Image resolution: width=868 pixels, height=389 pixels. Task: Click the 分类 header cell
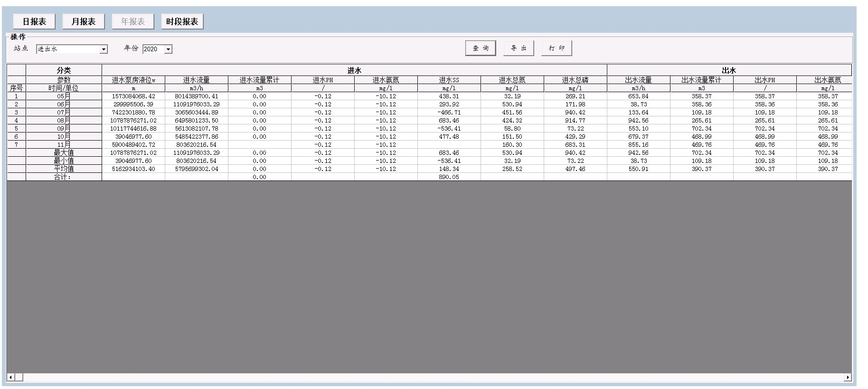(64, 70)
